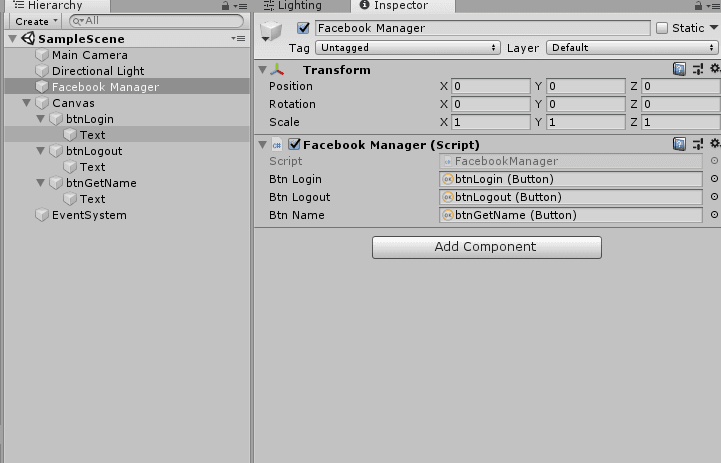Switch to the Lighting tab

[x=293, y=6]
